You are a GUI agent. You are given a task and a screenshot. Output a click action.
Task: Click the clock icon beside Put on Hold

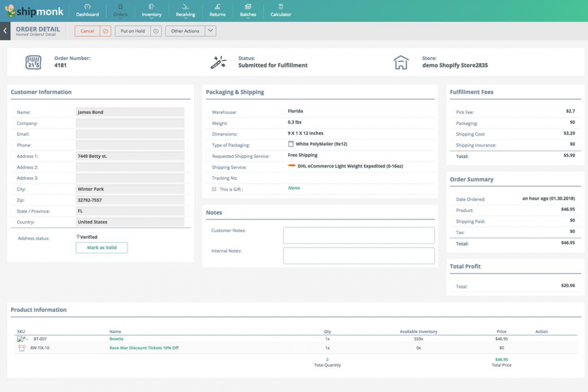point(156,31)
